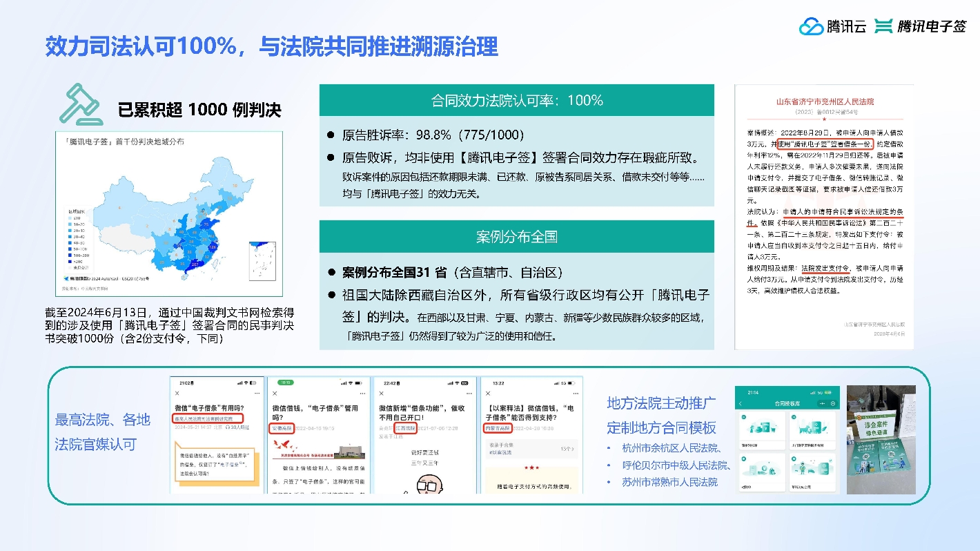Tap the 合同模板库 title in the phone screenshot

[x=787, y=403]
